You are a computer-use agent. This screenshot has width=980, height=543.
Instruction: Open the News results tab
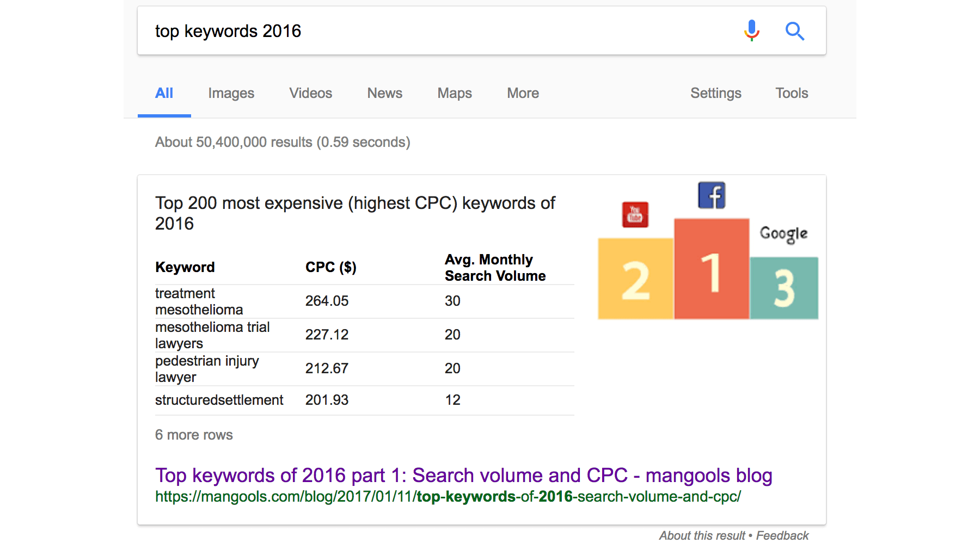point(384,93)
